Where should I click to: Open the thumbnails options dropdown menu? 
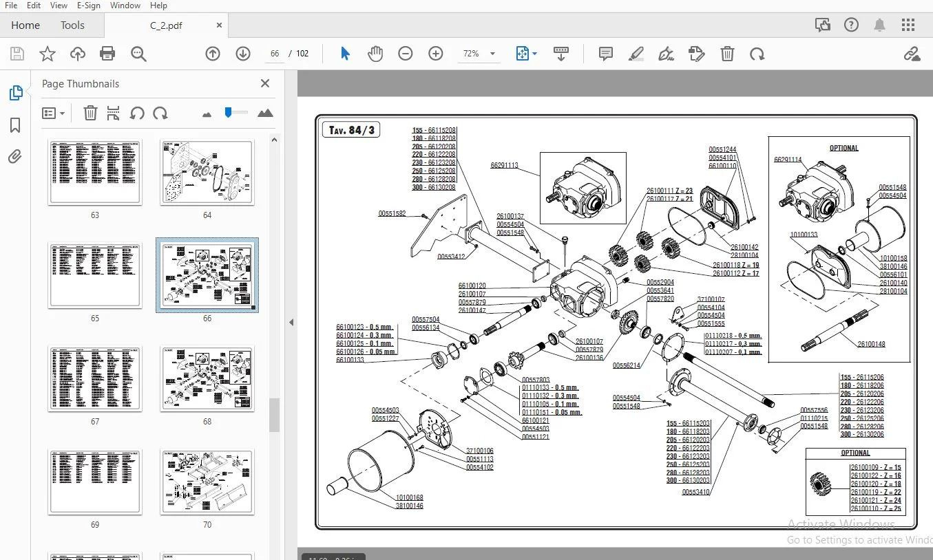53,113
